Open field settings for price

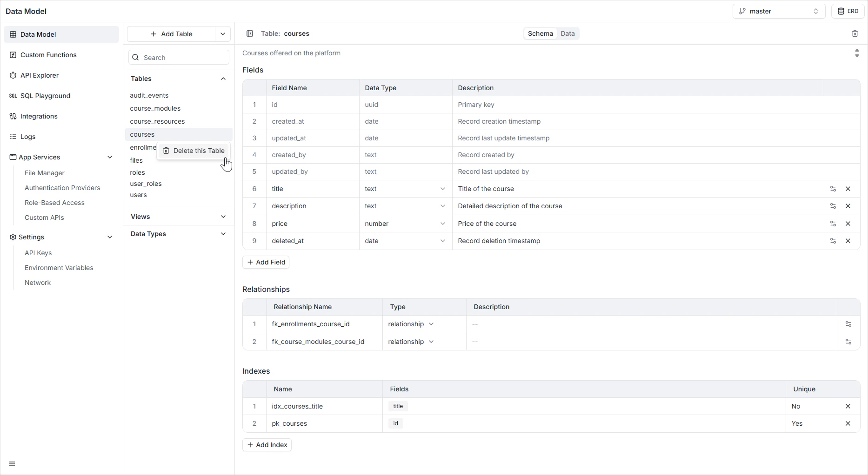(x=833, y=224)
